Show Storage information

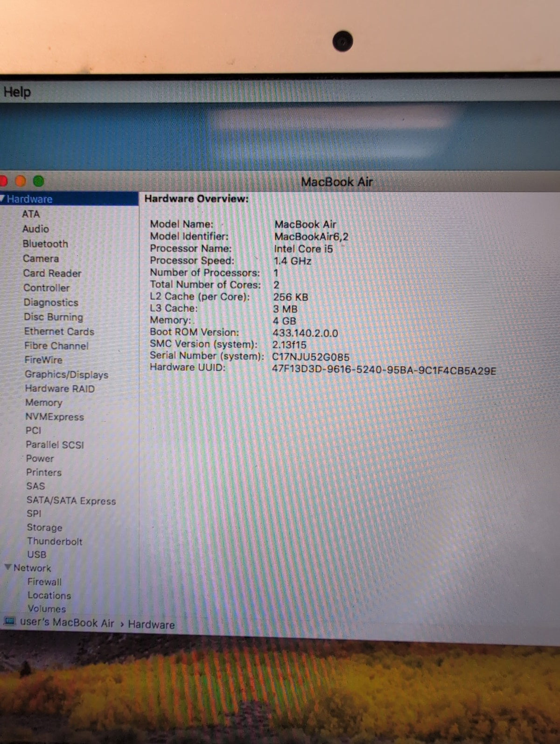[x=44, y=528]
